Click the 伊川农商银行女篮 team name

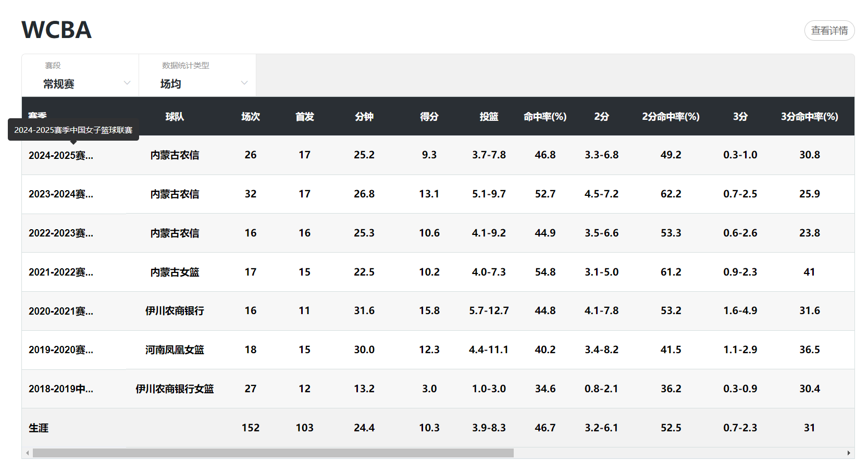click(175, 389)
